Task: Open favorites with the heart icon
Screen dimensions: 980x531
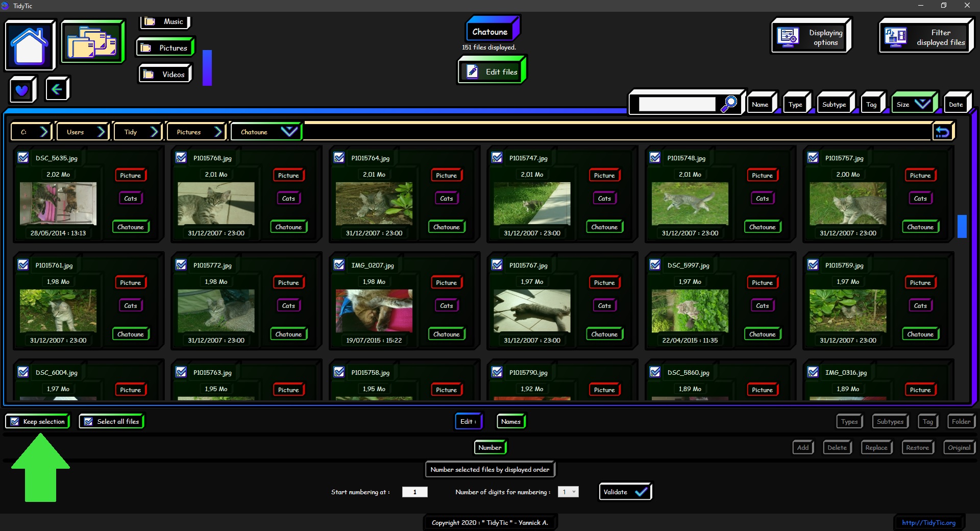Action: (x=22, y=90)
